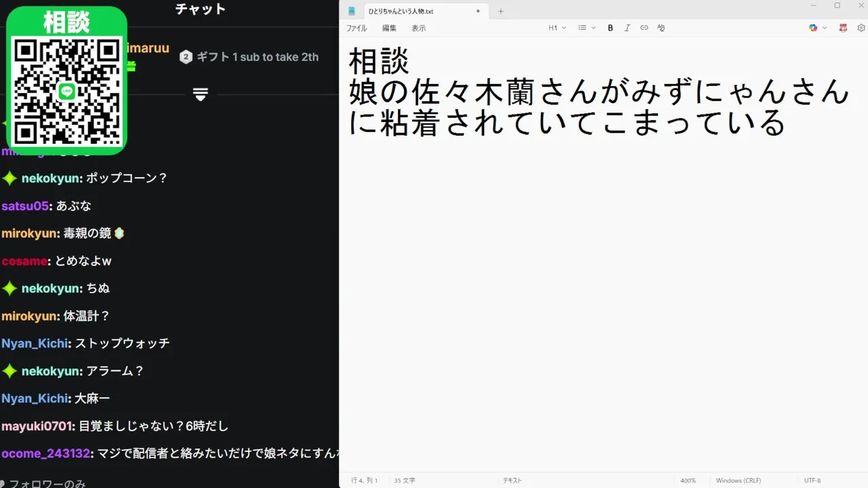Click the Notepad app icon in title bar
The height and width of the screenshot is (488, 868).
click(351, 11)
